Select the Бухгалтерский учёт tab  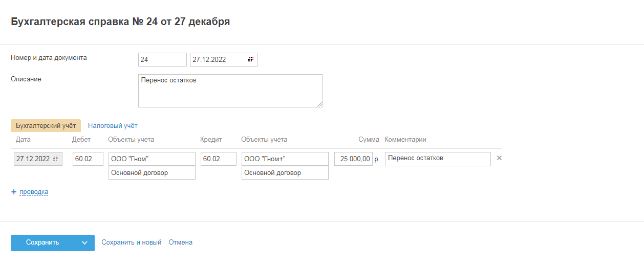pyautogui.click(x=46, y=125)
